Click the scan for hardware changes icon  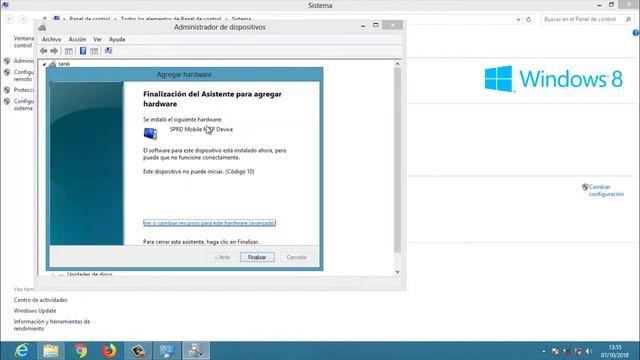108,51
